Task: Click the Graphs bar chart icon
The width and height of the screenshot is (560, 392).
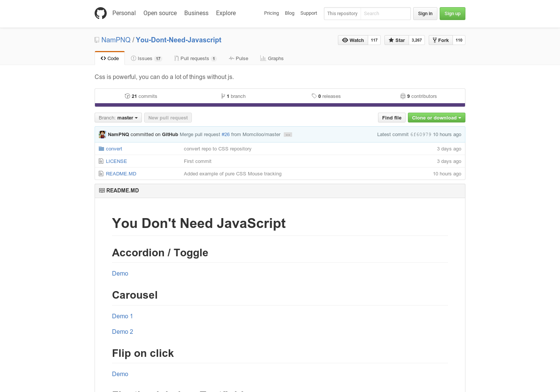Action: click(x=263, y=58)
